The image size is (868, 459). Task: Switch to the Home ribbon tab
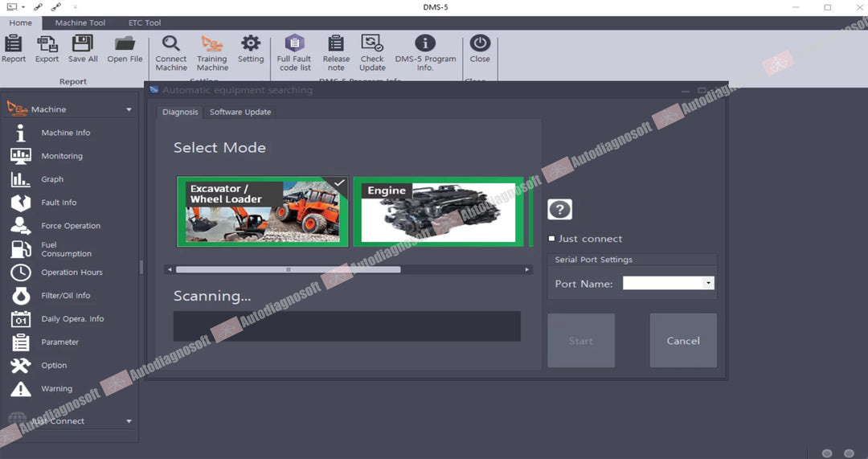pyautogui.click(x=20, y=23)
